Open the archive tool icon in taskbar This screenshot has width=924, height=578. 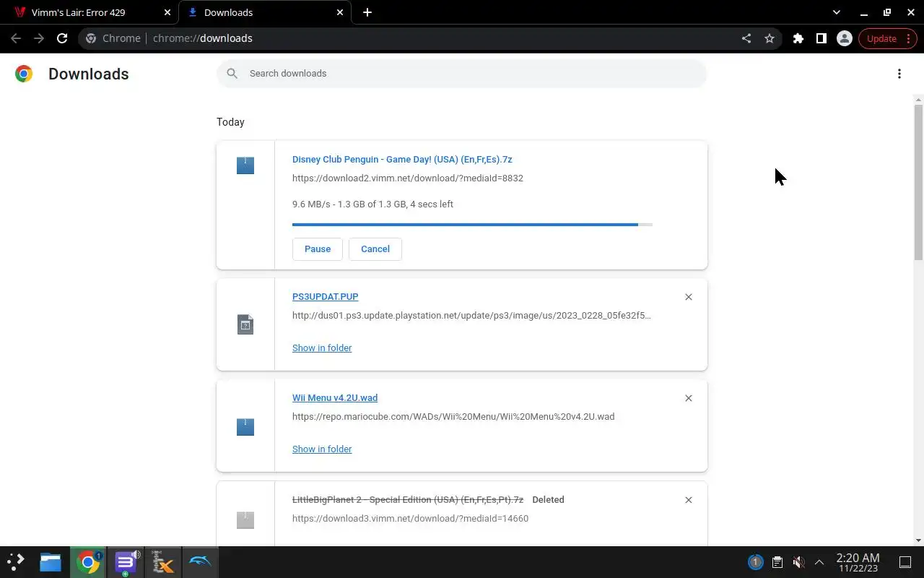point(163,562)
